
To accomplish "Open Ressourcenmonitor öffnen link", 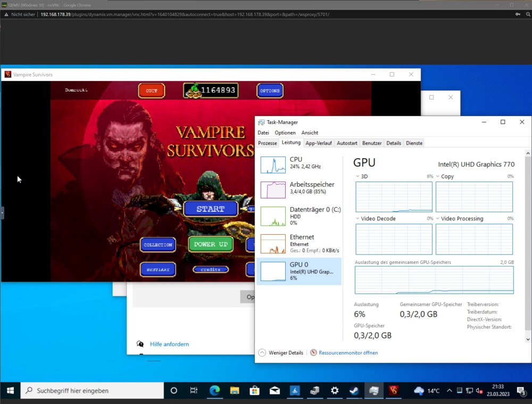I will click(x=348, y=353).
